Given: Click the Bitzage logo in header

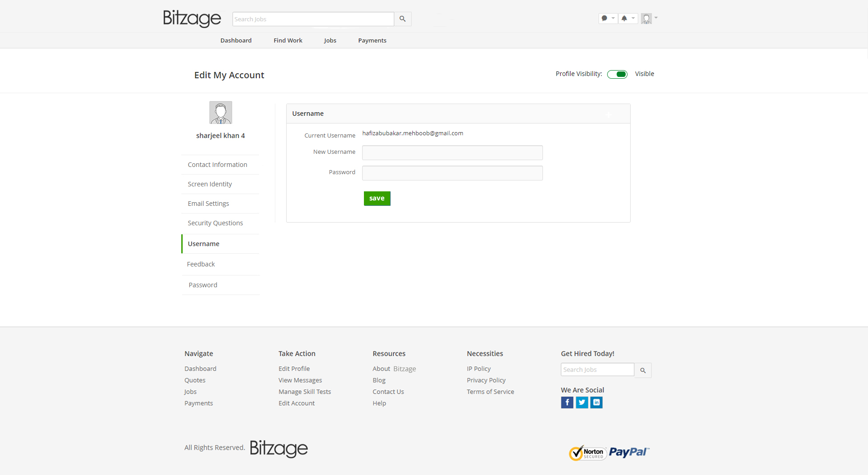Looking at the screenshot, I should [x=192, y=19].
